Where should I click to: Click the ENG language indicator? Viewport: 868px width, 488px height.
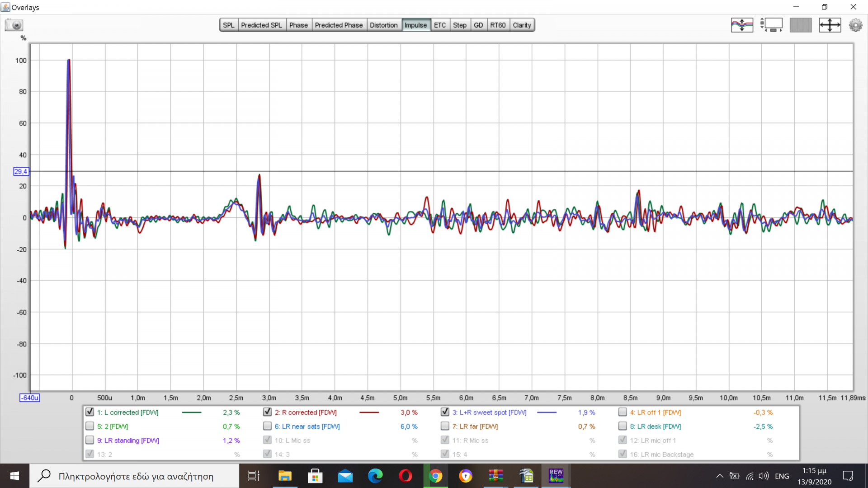pyautogui.click(x=782, y=476)
